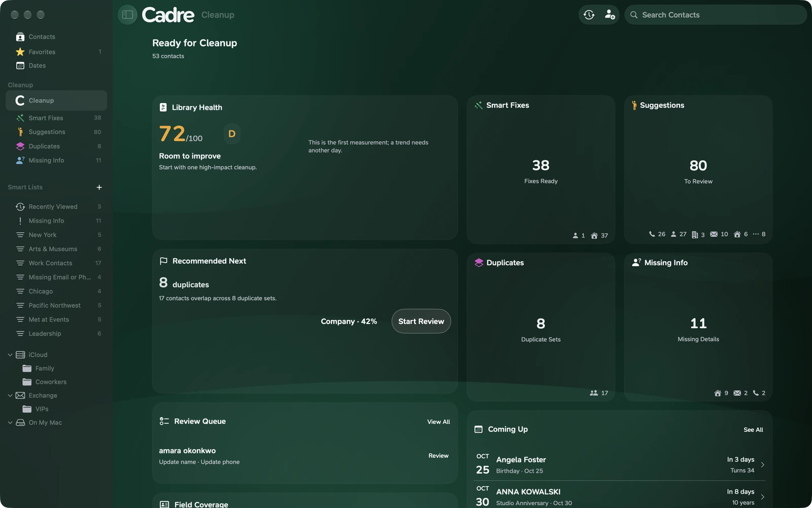Select the Pacific Northwest smart list
Image resolution: width=812 pixels, height=508 pixels.
(56, 305)
